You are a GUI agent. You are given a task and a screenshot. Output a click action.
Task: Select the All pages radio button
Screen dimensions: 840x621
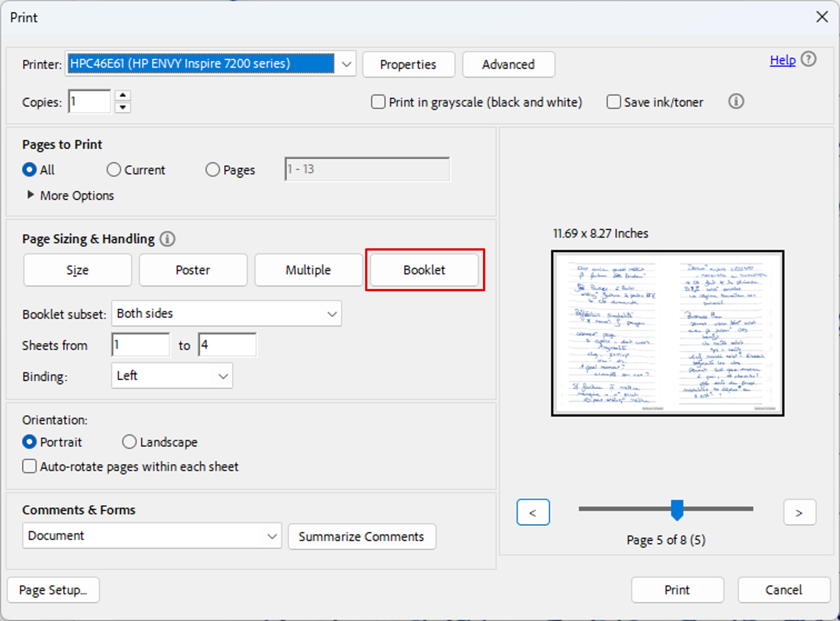(29, 170)
